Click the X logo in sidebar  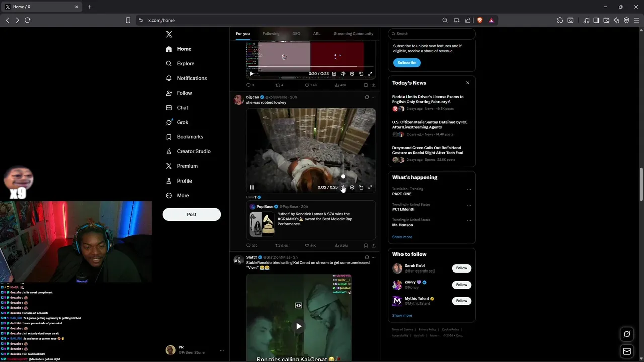pos(169,34)
